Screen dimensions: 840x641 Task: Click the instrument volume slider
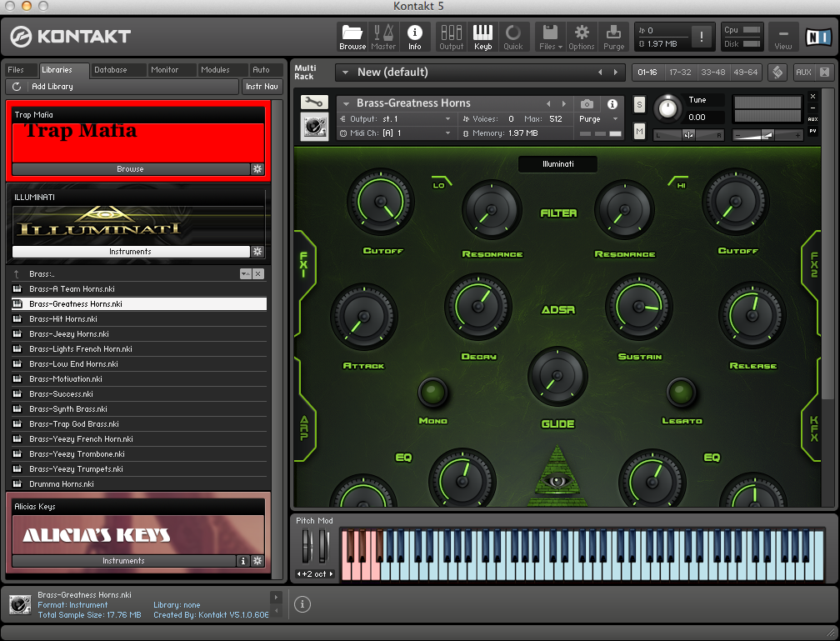767,135
